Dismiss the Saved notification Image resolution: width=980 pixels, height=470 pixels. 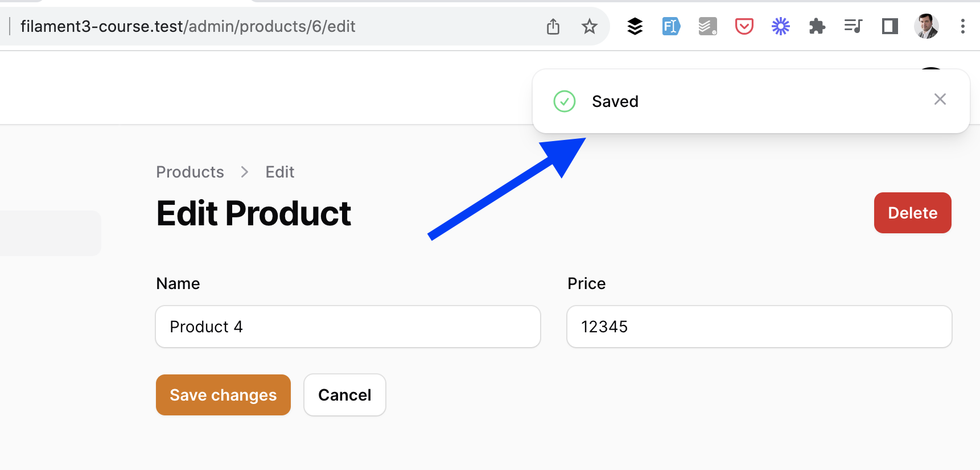(x=940, y=99)
